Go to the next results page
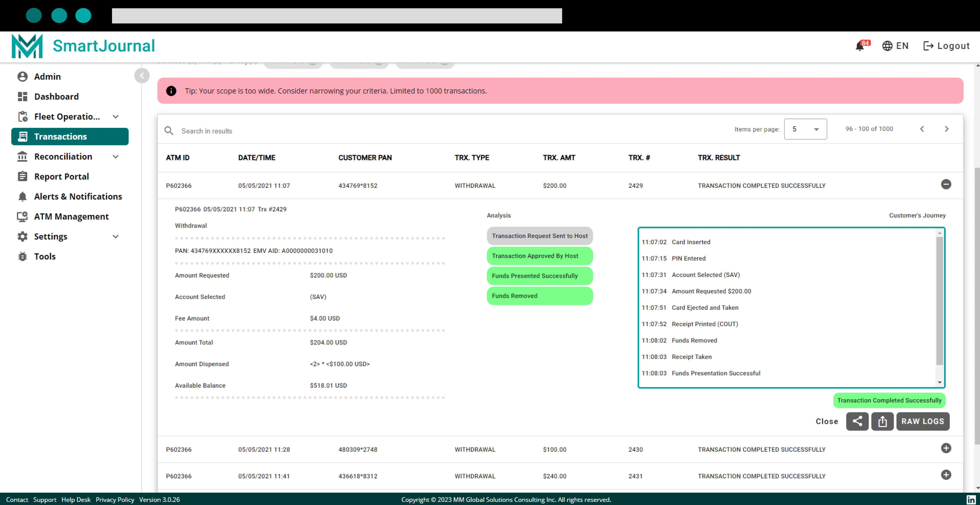The width and height of the screenshot is (980, 505). coord(947,129)
